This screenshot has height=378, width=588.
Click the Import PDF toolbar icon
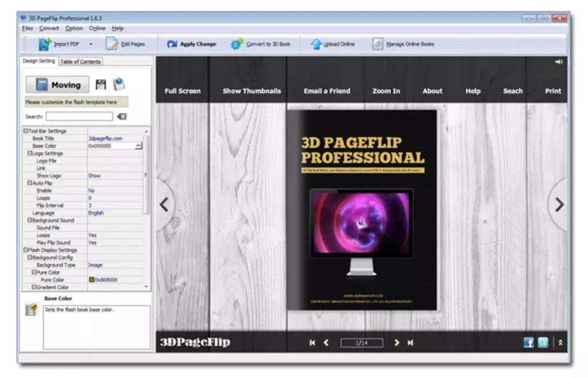click(45, 43)
